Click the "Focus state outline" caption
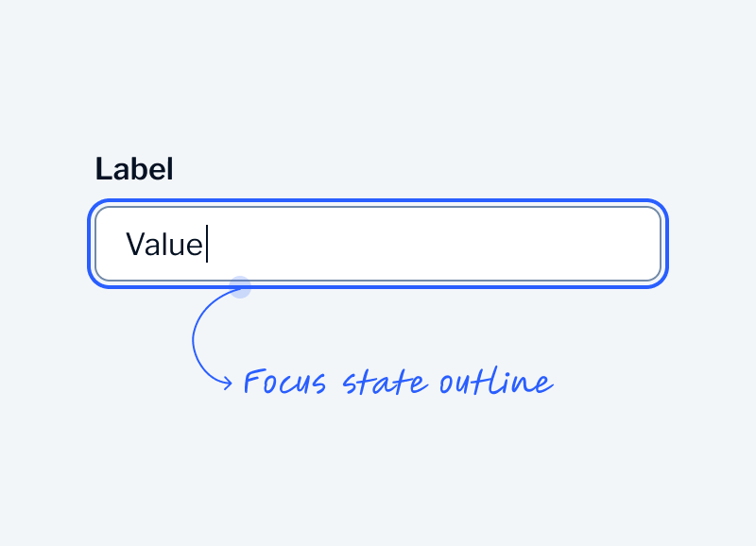This screenshot has width=756, height=546. 397,383
